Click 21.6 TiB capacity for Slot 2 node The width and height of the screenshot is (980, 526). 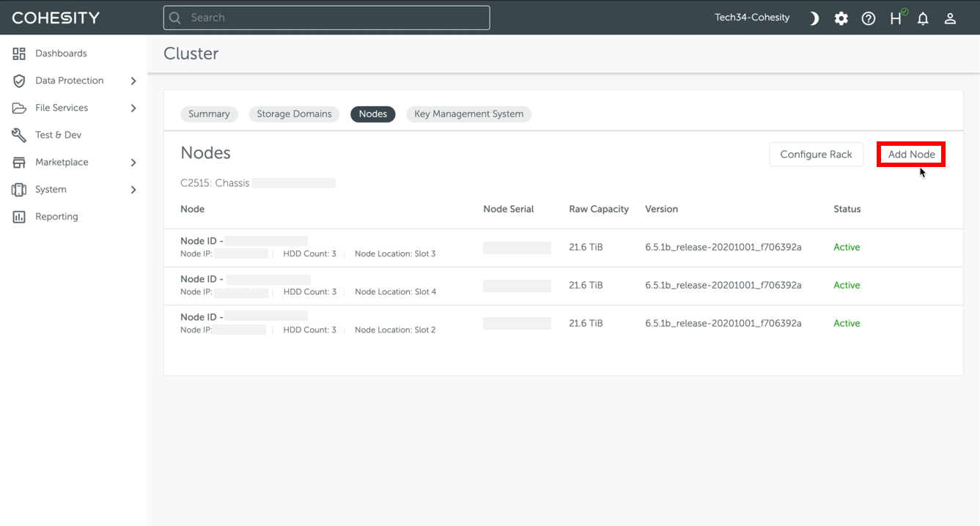point(586,324)
